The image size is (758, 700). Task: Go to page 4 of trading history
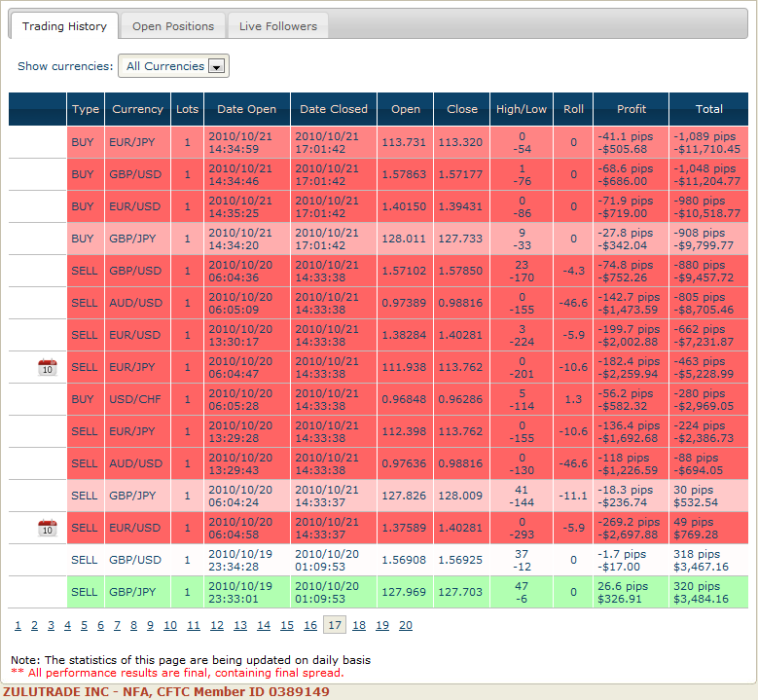pyautogui.click(x=68, y=625)
